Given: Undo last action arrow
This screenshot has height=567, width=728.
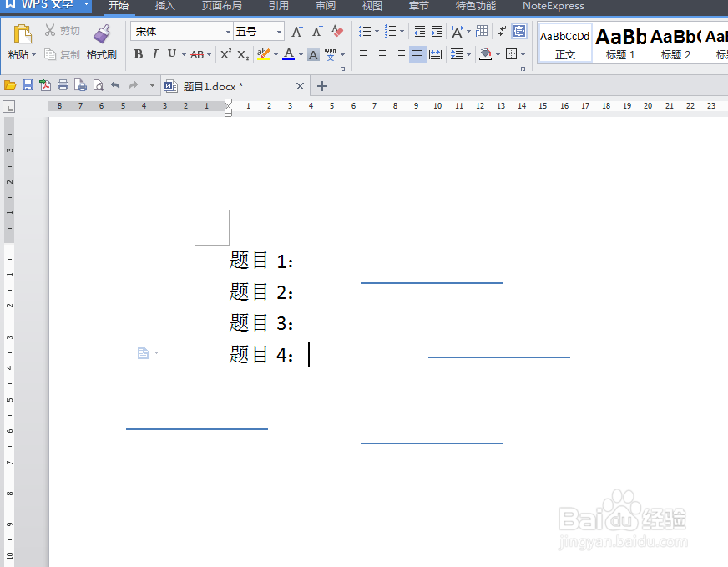Looking at the screenshot, I should 115,85.
